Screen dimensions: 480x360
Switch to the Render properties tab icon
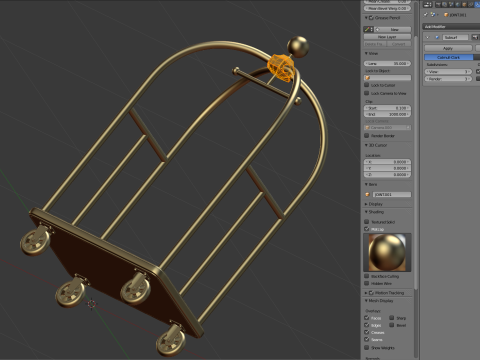coord(437,4)
